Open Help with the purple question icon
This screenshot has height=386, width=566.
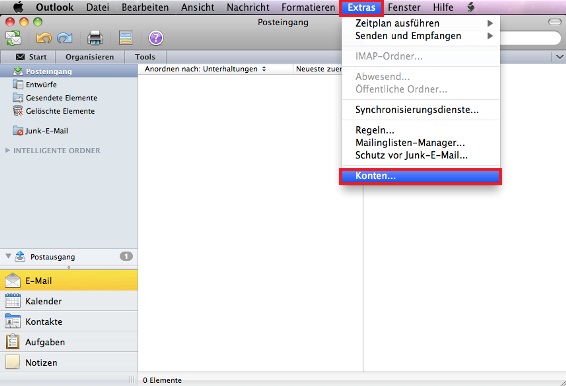coord(156,38)
